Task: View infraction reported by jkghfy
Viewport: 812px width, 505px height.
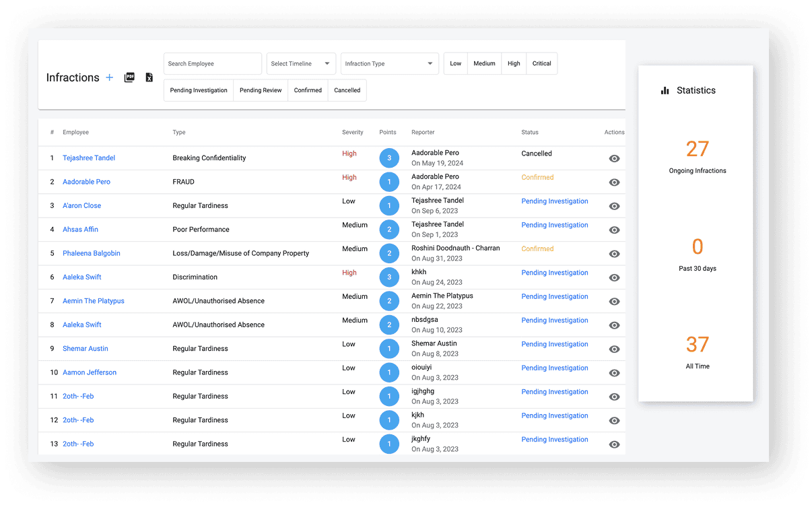Action: tap(614, 444)
